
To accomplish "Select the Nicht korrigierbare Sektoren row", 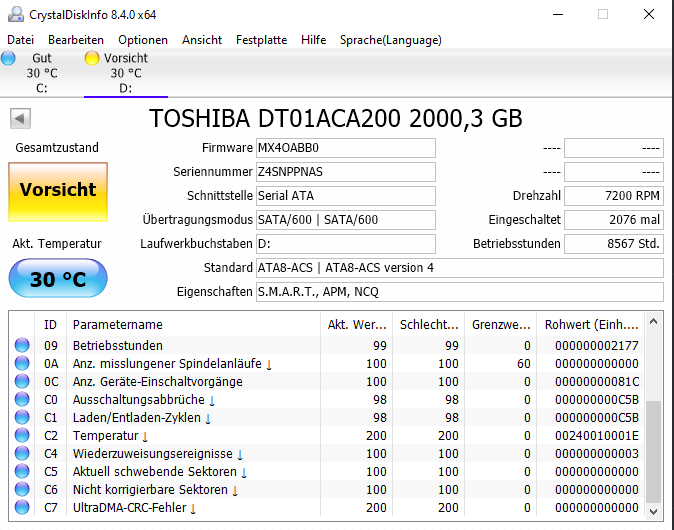I will [327, 490].
